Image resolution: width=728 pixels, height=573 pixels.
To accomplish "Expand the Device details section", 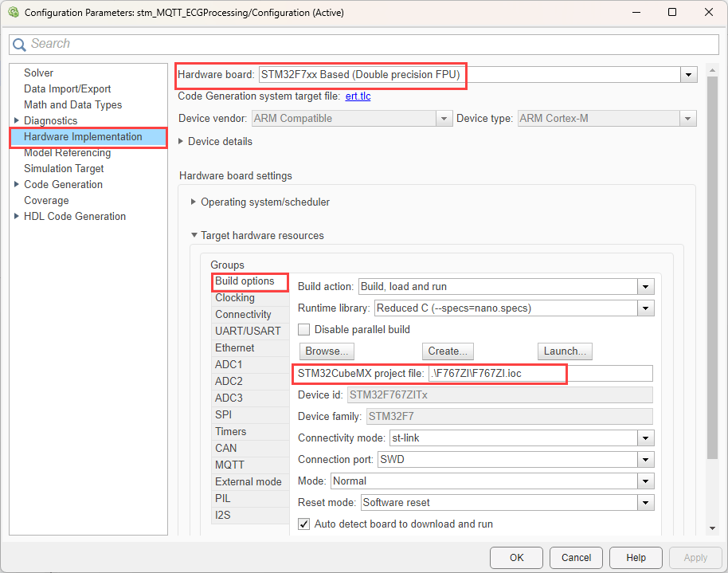I will [182, 141].
